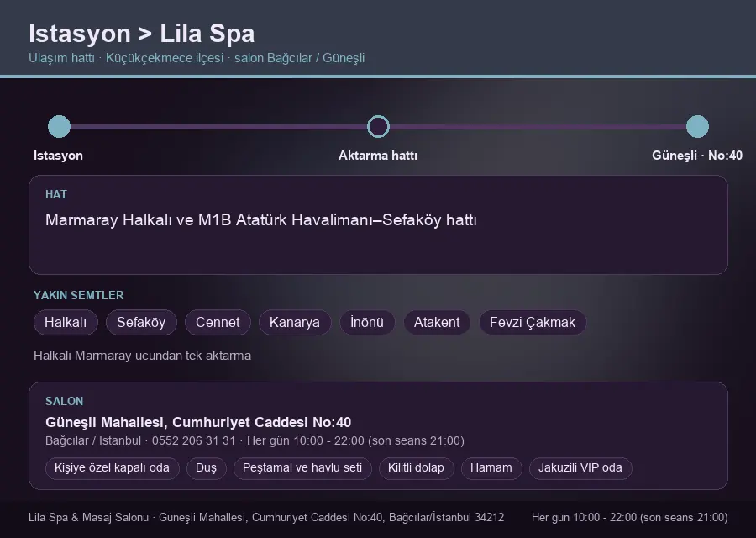The image size is (756, 538).
Task: Click the Istasyon > Lila Spa heading
Action: [x=141, y=34]
